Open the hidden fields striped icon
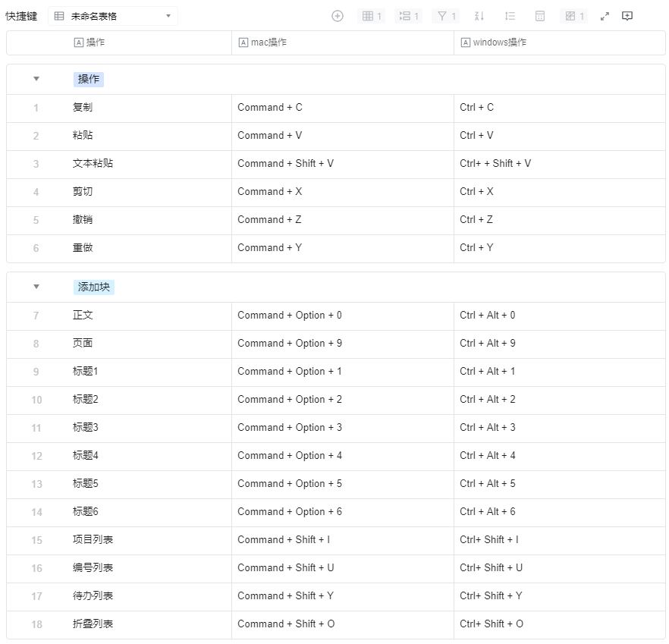This screenshot has height=644, width=669. coord(574,16)
